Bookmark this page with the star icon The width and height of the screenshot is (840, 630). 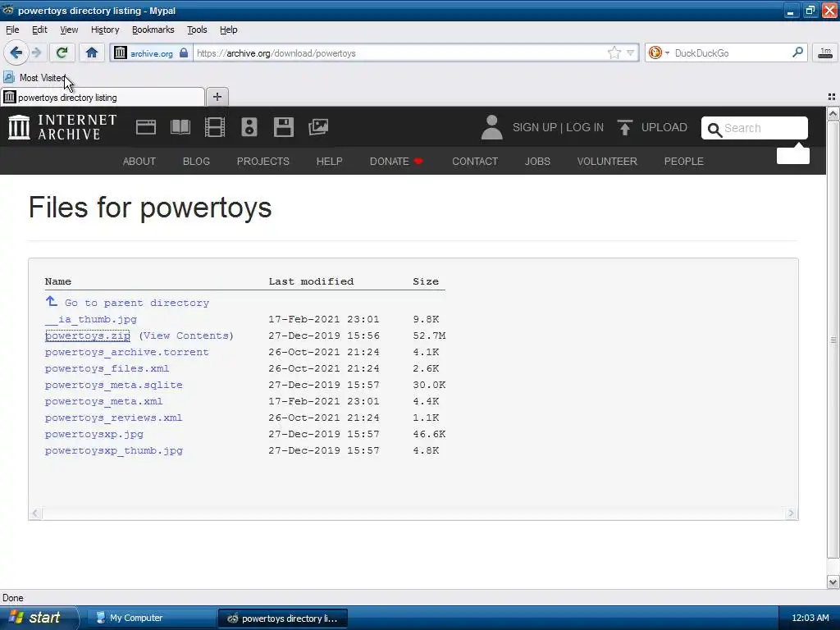[x=614, y=52]
